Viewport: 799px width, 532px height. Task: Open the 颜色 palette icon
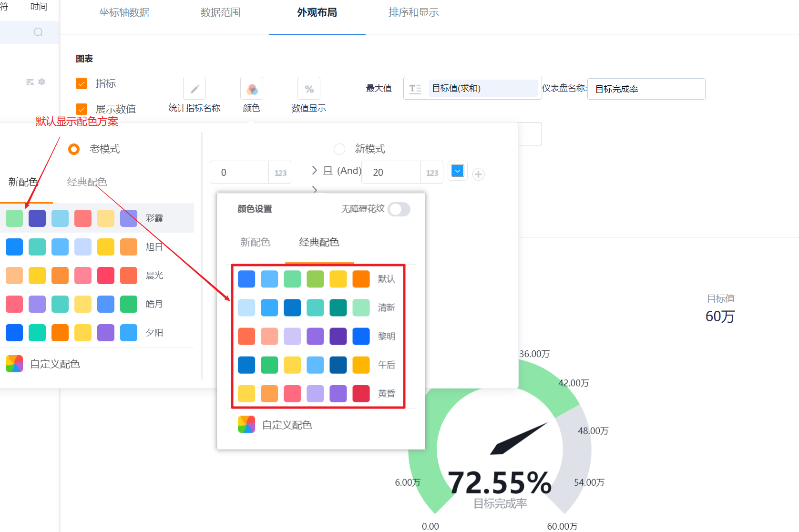tap(252, 89)
